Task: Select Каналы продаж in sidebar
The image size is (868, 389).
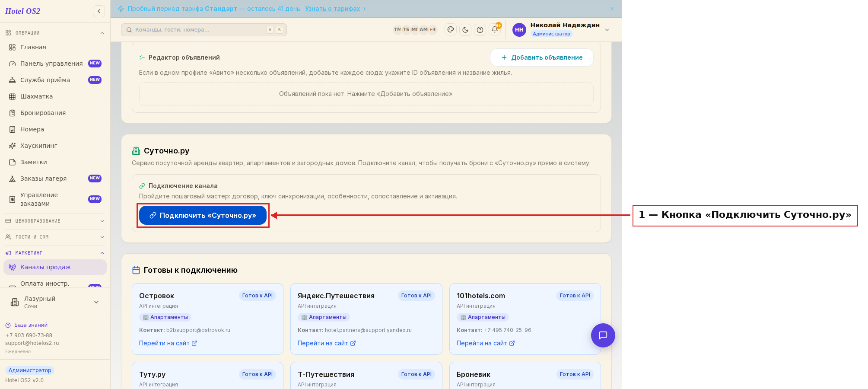Action: pyautogui.click(x=55, y=267)
